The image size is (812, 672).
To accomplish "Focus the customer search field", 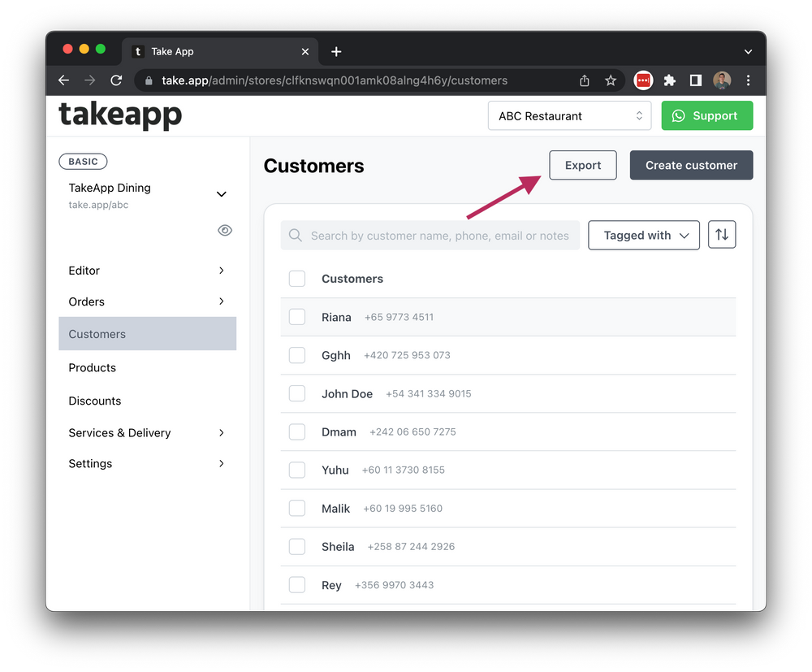I will (430, 235).
